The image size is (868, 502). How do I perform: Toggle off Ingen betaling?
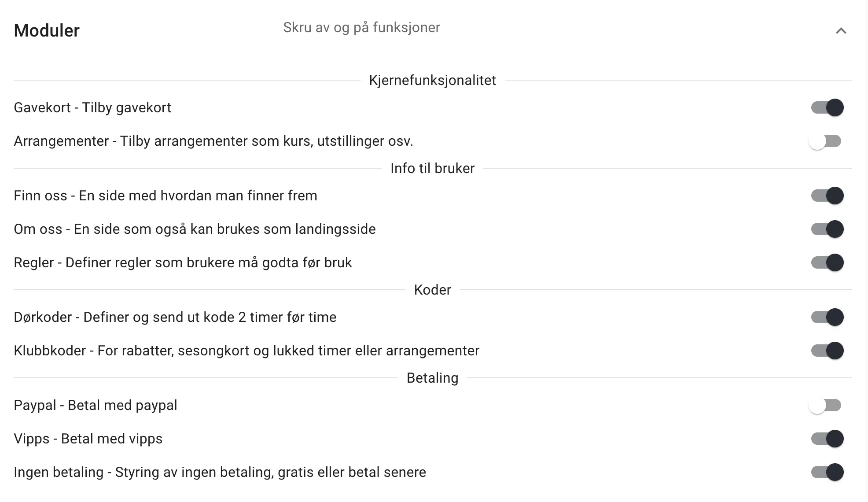tap(826, 472)
